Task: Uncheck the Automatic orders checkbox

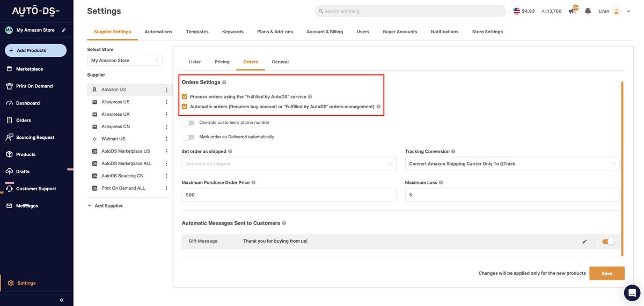Action: click(x=185, y=107)
